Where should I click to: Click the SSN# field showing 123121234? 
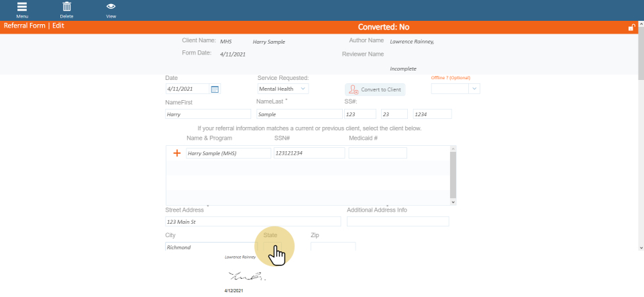point(309,153)
